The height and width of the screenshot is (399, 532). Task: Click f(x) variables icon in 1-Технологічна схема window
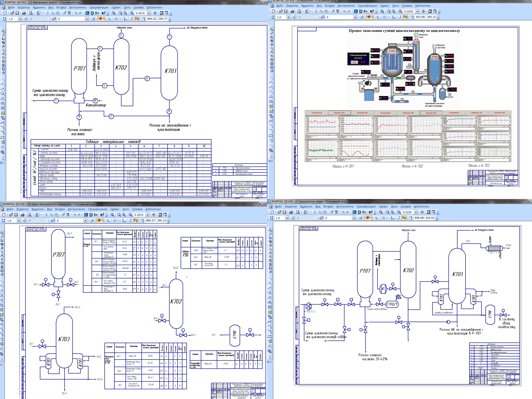(364, 212)
